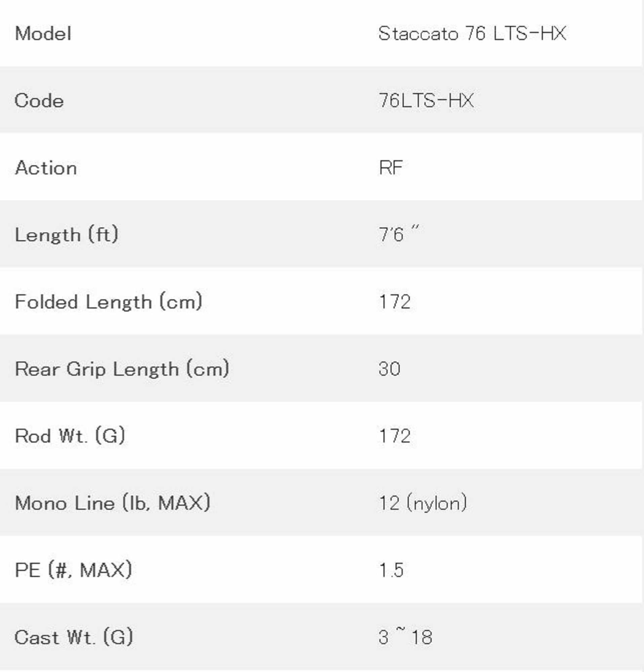Click the "Code" row label
Screen dimensions: 644x672
[x=39, y=101]
